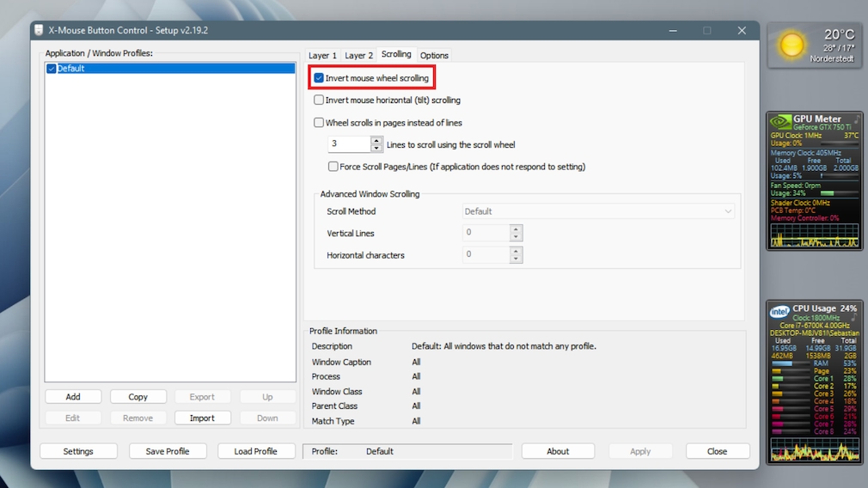Open the Scroll Method dropdown

(598, 211)
